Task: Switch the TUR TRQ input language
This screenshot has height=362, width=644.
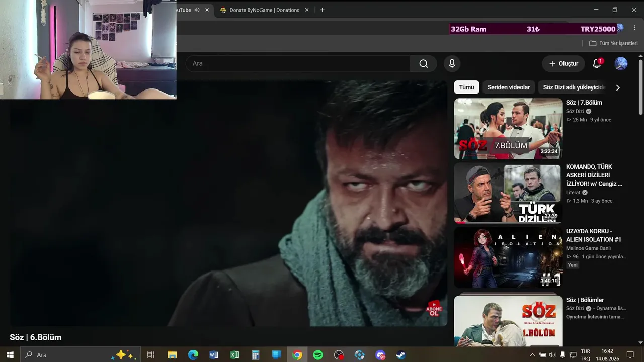Action: click(585, 355)
